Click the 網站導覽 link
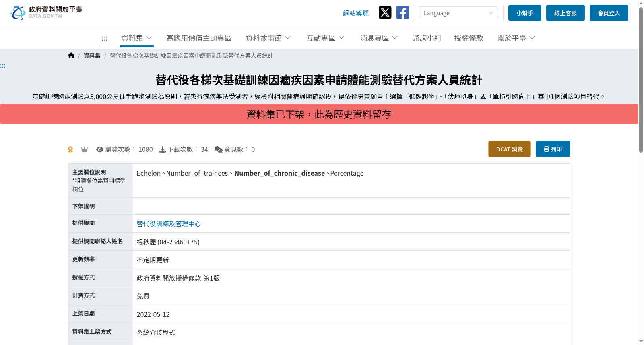Viewport: 644px width, 345px height. coord(355,13)
